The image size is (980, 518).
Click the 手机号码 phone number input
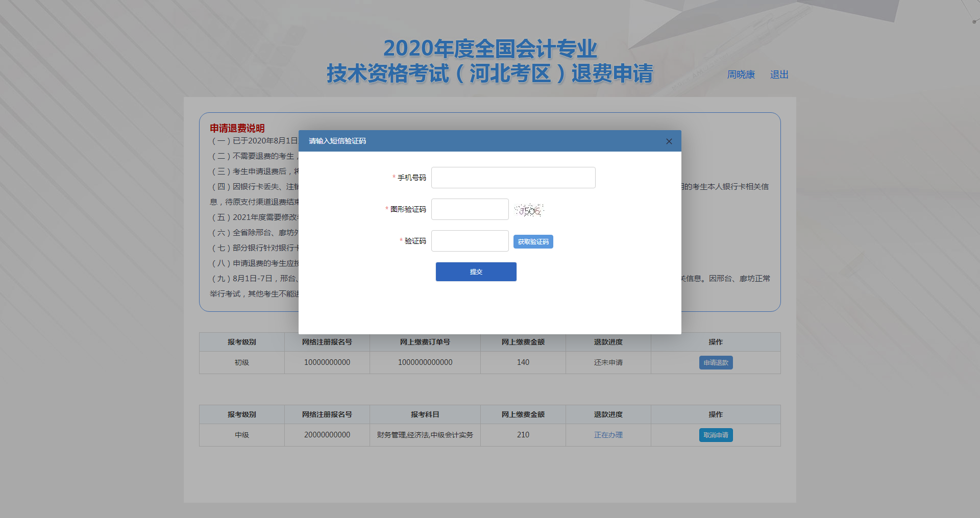[x=513, y=177]
